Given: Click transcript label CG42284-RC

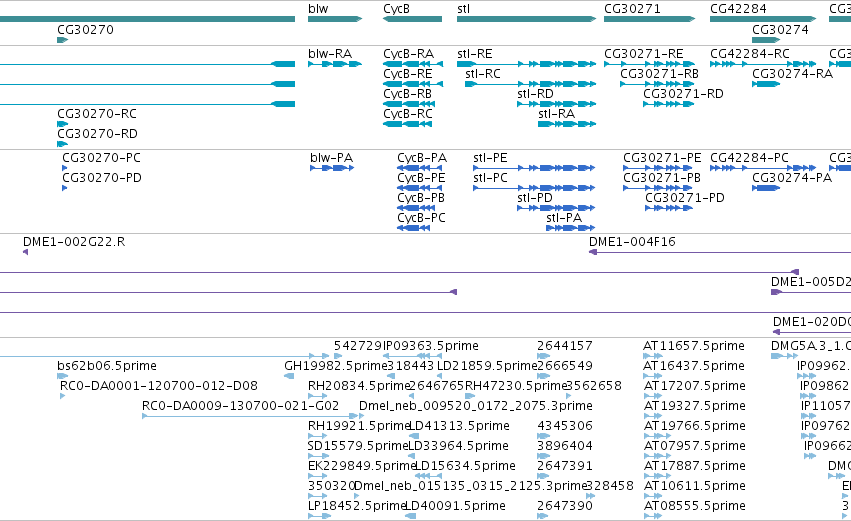Looking at the screenshot, I should [x=750, y=54].
